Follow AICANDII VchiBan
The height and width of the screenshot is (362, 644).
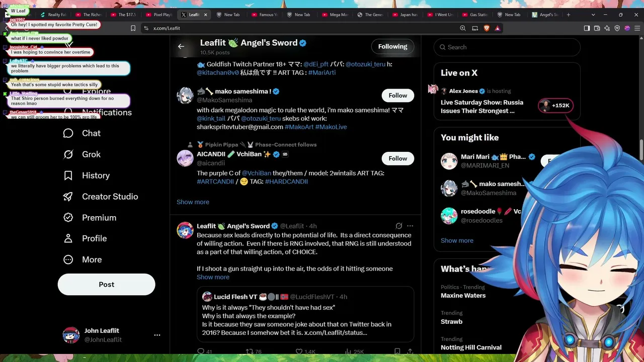397,158
